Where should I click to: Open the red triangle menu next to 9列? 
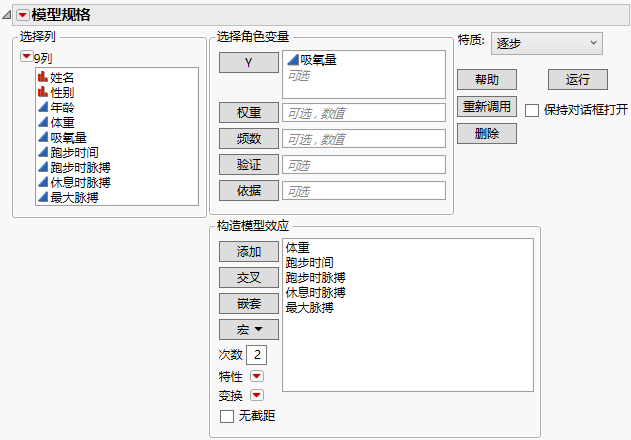pyautogui.click(x=26, y=56)
